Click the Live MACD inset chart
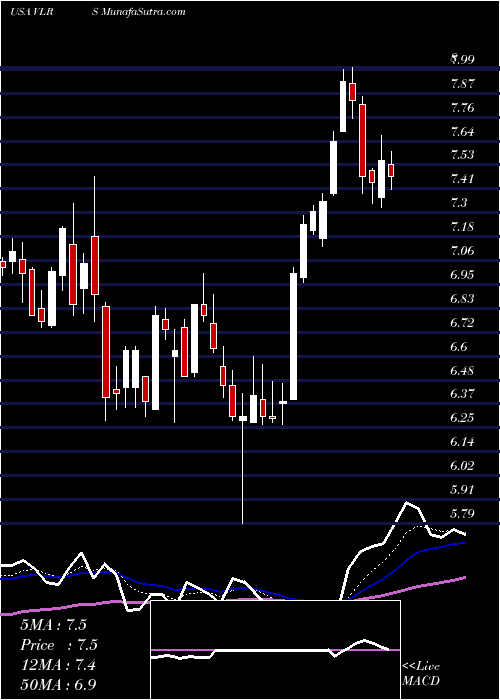This screenshot has width=500, height=700. tap(275, 650)
